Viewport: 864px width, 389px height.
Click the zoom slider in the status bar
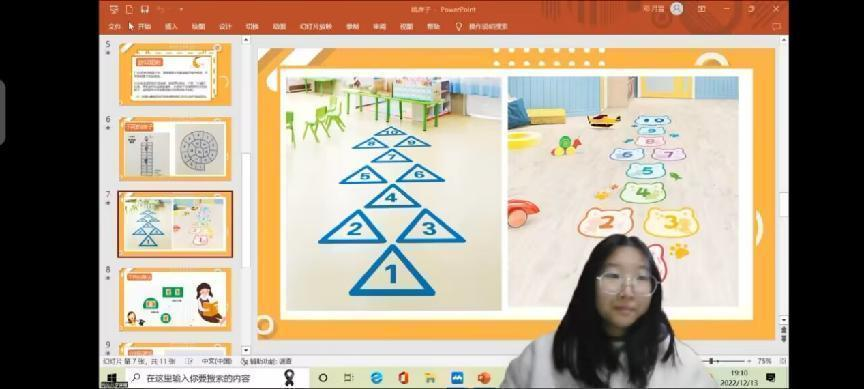pyautogui.click(x=725, y=361)
